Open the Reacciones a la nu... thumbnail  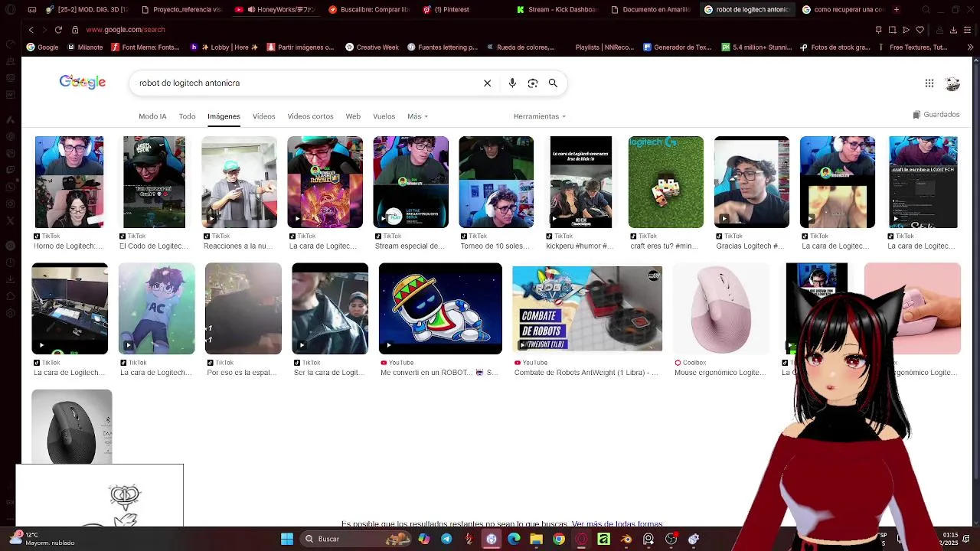click(239, 182)
